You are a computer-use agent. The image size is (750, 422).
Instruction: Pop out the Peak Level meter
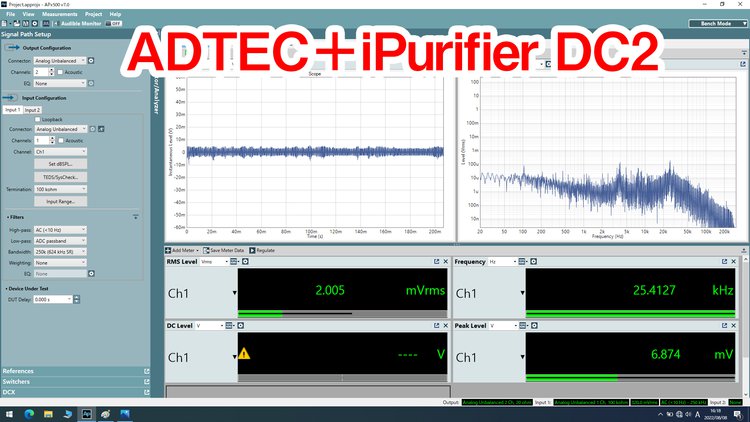click(x=724, y=326)
